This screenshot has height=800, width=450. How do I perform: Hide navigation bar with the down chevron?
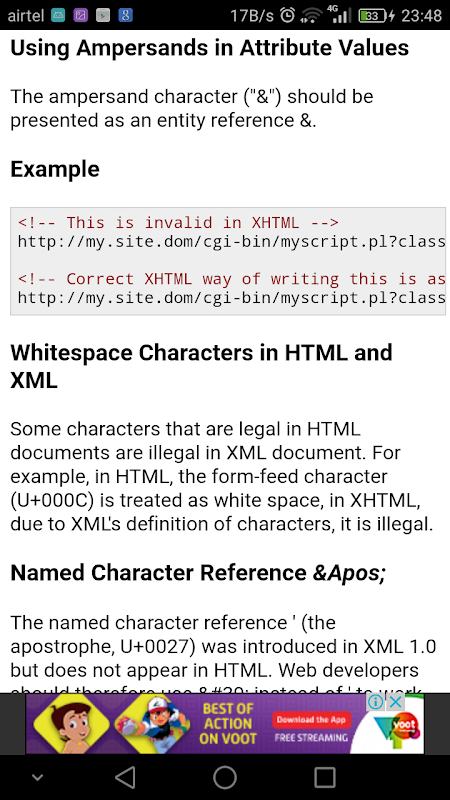click(x=36, y=778)
